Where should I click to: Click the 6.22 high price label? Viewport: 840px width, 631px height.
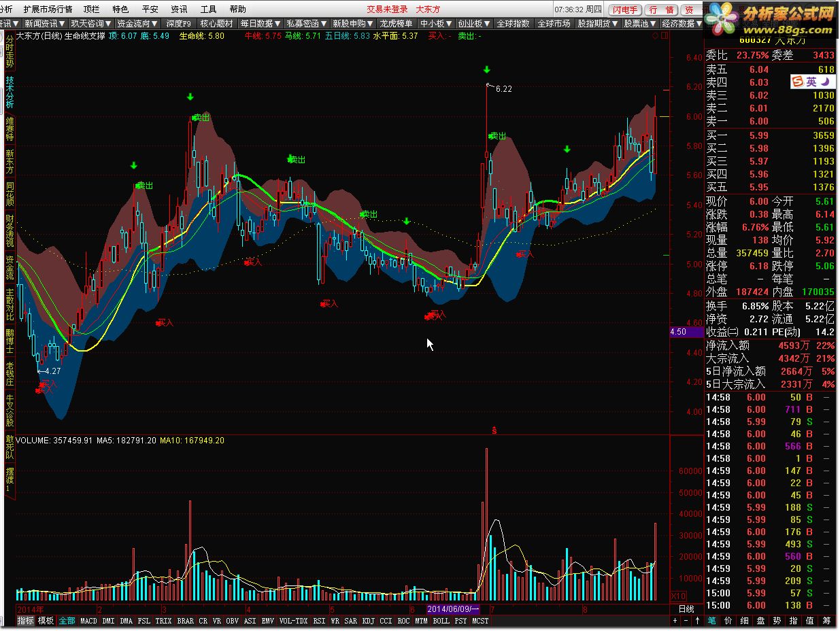504,88
